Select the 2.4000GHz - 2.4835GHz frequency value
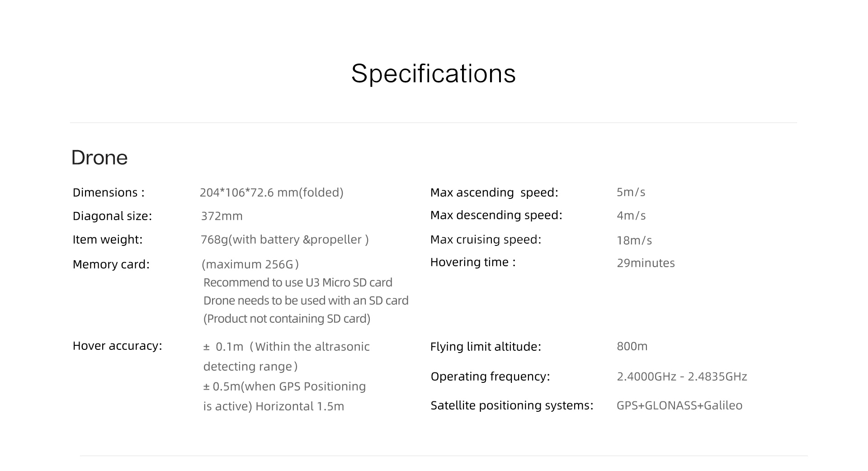 (x=682, y=377)
